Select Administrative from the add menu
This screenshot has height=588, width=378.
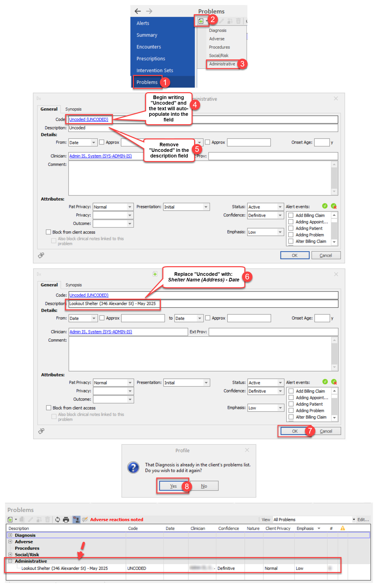(222, 64)
